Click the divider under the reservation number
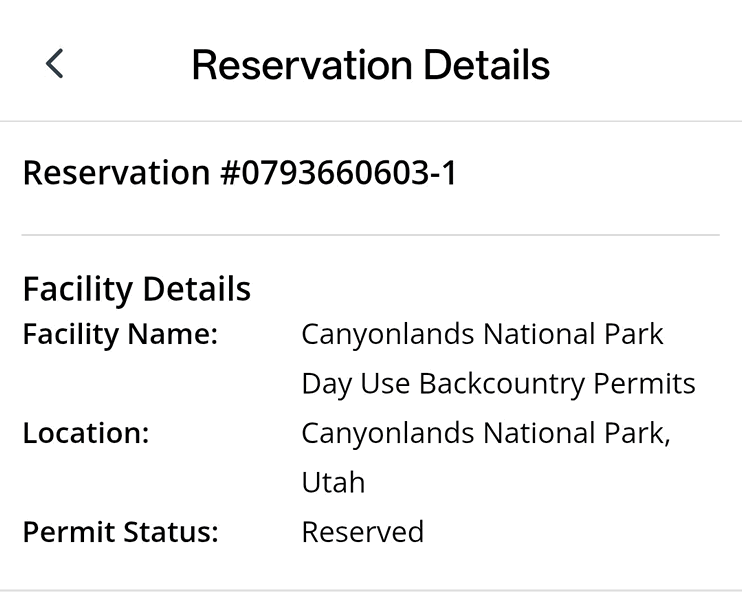742x600 pixels. pos(370,235)
